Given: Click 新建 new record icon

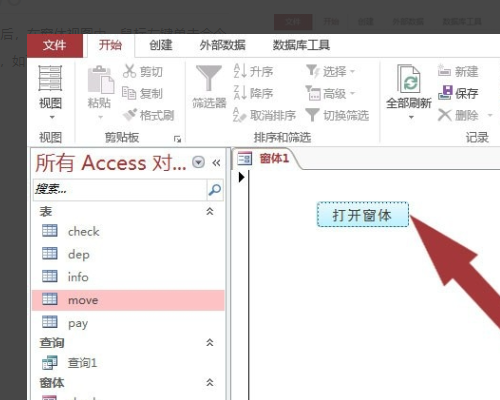Looking at the screenshot, I should (444, 71).
